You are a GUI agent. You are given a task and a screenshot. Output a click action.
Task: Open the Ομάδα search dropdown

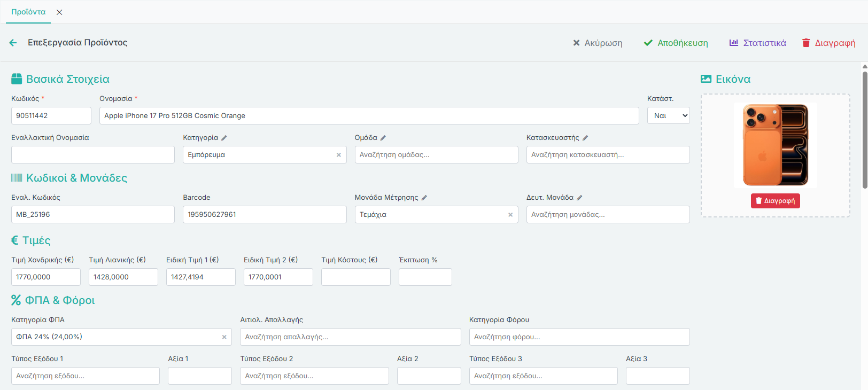[436, 155]
